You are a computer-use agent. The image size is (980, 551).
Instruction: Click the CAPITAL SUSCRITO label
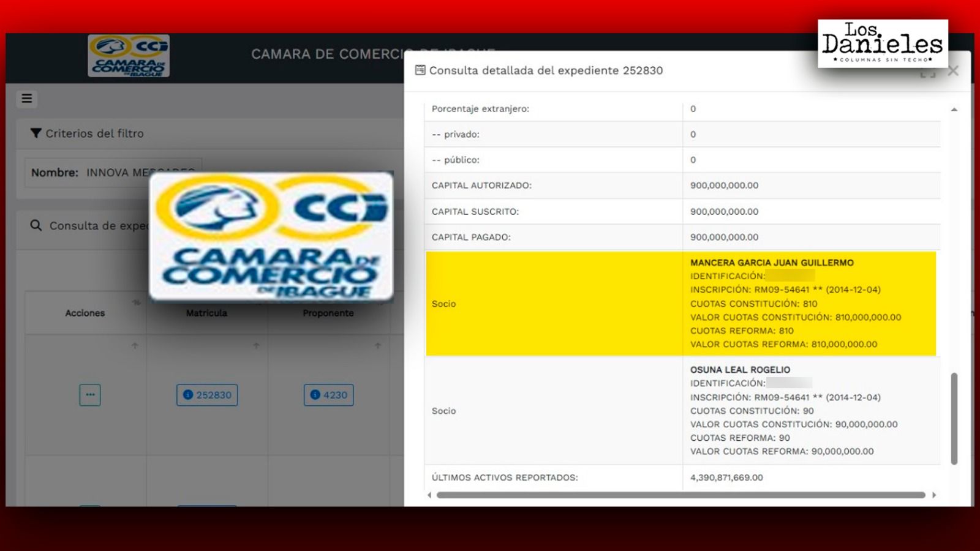pos(475,211)
